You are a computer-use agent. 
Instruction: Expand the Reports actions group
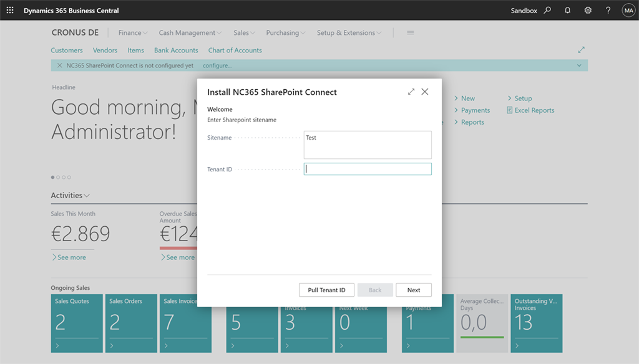[x=469, y=122]
